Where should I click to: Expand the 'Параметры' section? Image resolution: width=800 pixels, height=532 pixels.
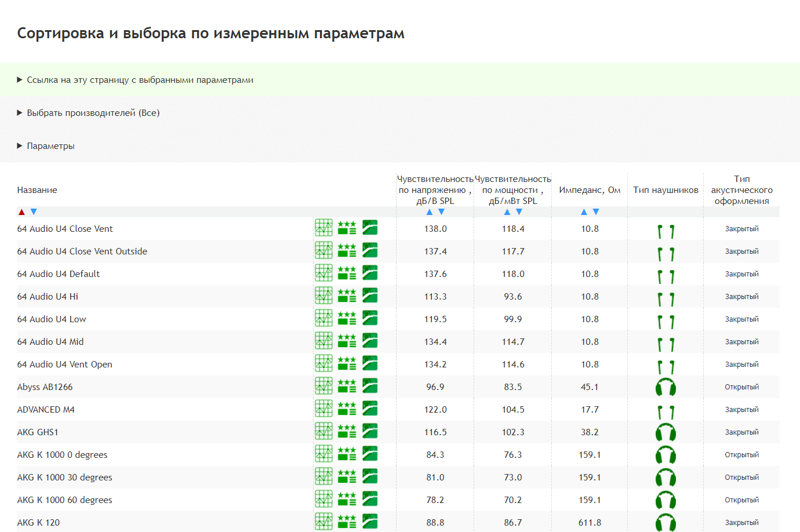(50, 146)
